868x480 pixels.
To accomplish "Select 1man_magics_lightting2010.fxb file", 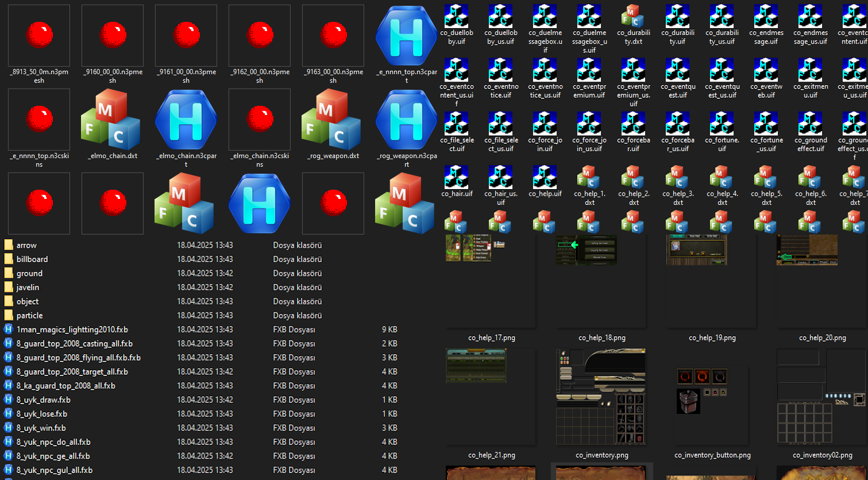I will click(72, 330).
